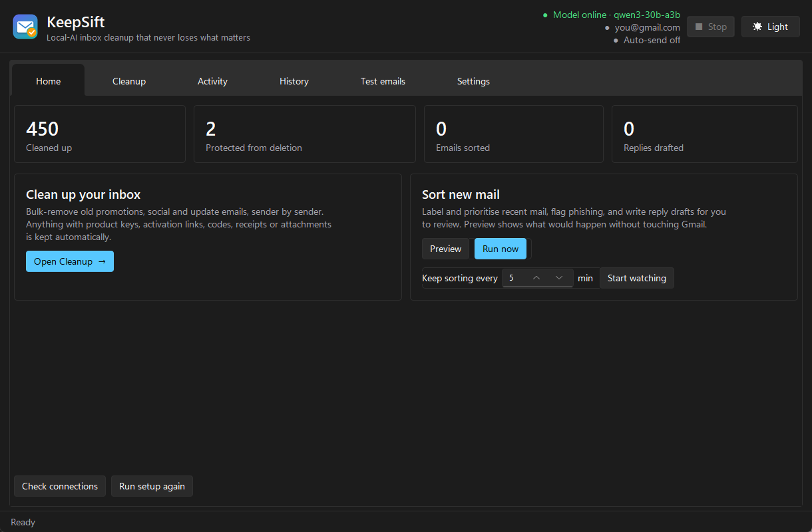Go to the History tab
The height and width of the screenshot is (532, 812).
(x=294, y=81)
